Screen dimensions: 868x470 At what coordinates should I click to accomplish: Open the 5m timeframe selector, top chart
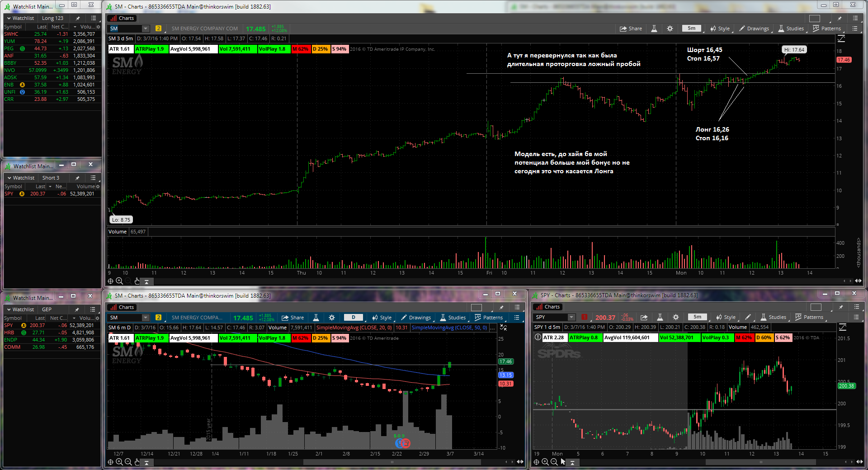(692, 28)
